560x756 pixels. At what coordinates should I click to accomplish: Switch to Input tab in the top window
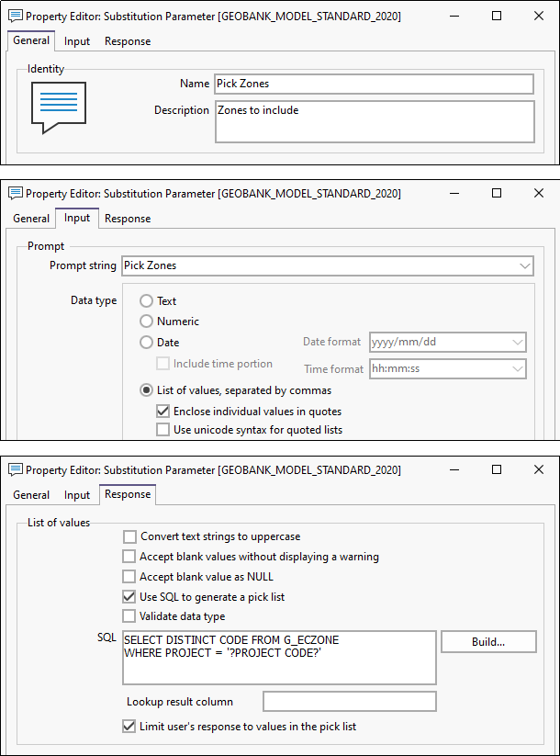(x=77, y=41)
